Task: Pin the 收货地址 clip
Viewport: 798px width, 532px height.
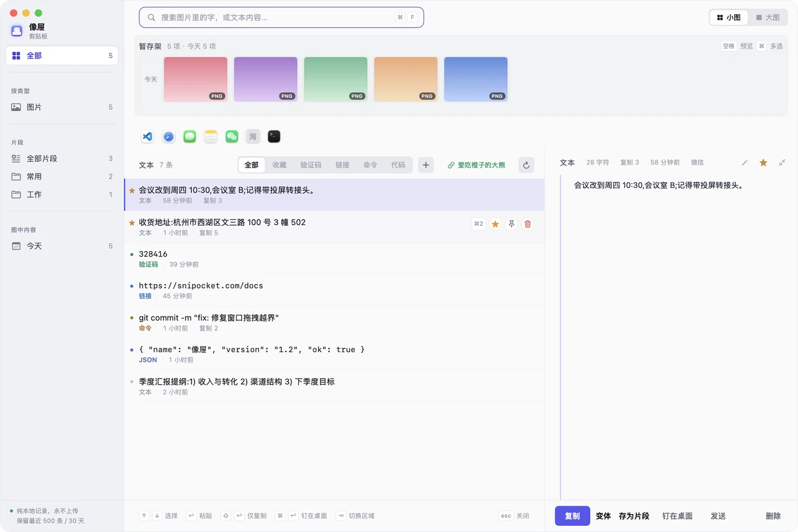Action: (x=511, y=224)
